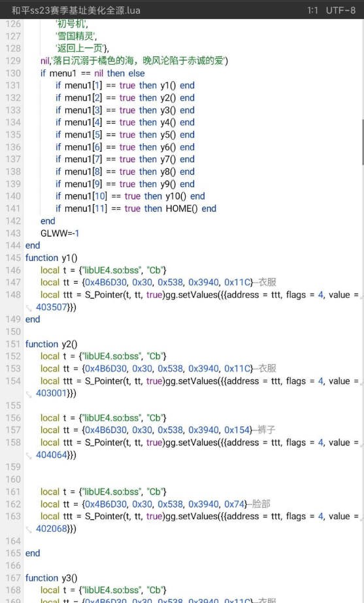Click the value 402068 on wrapped line

(52, 528)
